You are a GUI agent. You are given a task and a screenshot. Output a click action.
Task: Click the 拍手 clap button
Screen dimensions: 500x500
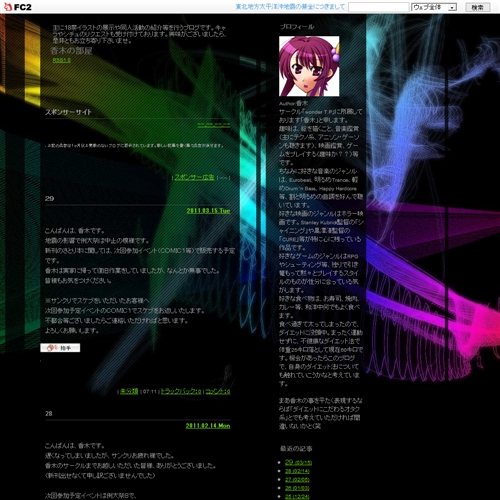point(60,348)
